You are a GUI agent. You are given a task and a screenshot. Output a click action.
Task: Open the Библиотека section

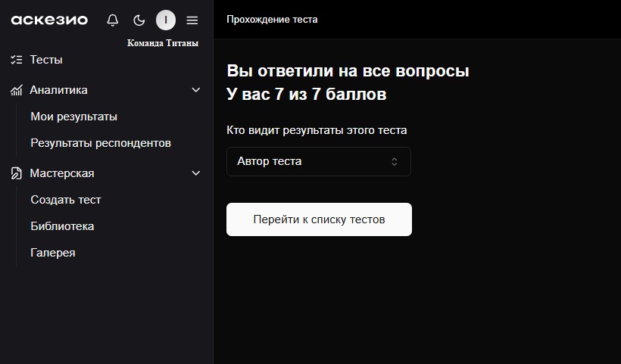[62, 226]
